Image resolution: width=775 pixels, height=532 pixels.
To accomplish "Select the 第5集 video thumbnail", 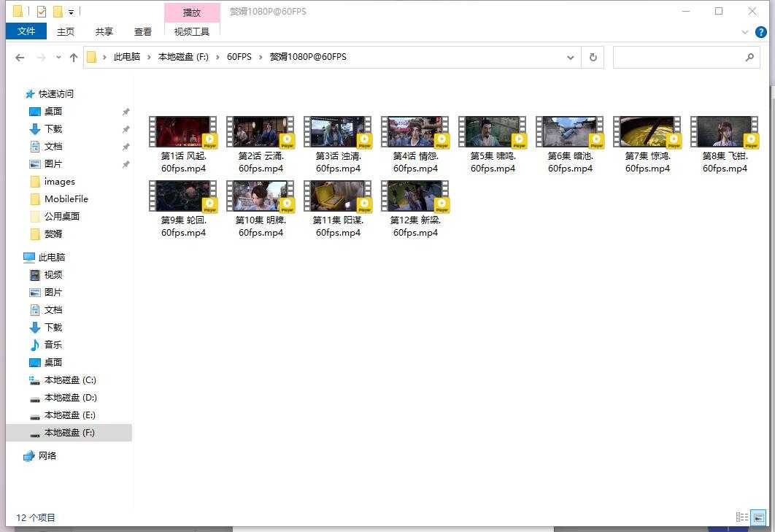I will [493, 133].
